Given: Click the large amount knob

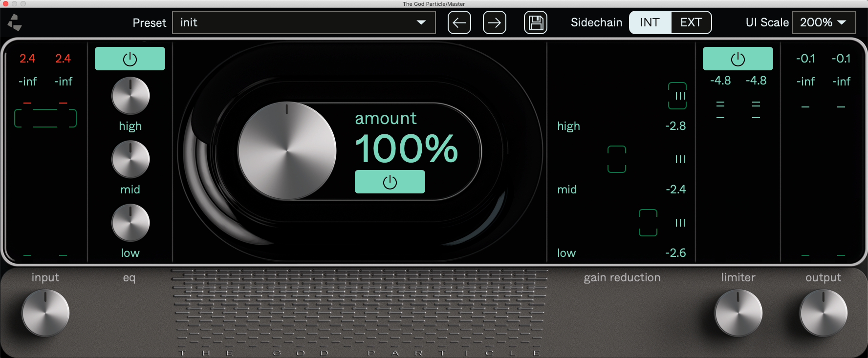Looking at the screenshot, I should 287,151.
